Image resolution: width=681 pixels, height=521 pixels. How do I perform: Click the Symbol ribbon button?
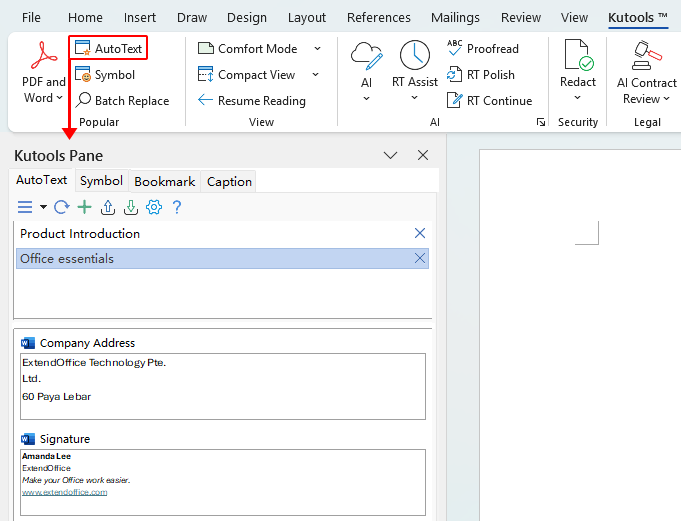pos(105,75)
